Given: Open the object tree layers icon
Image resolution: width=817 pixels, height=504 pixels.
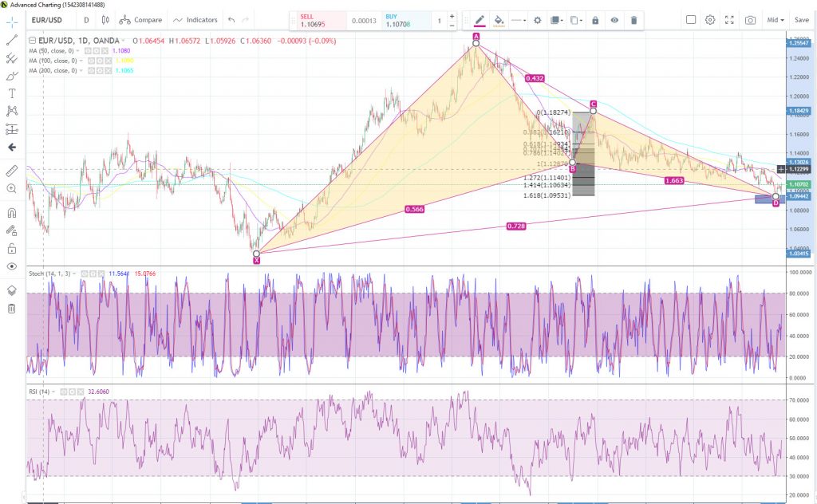Looking at the screenshot, I should 12,290.
